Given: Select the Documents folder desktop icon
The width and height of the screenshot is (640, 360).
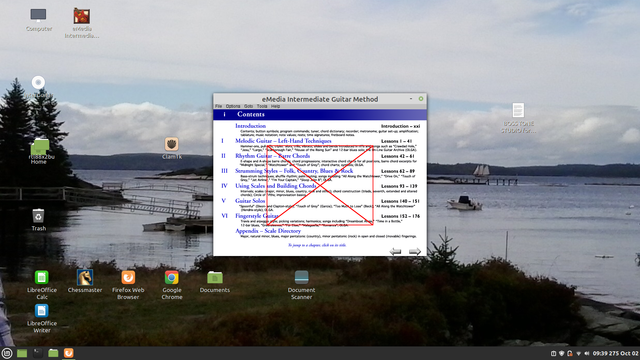Looking at the screenshot, I should tap(215, 281).
